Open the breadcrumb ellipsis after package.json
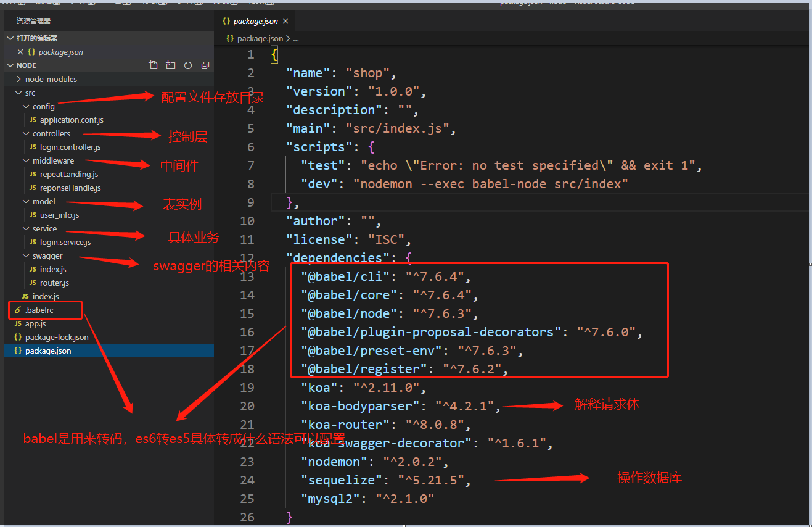 pyautogui.click(x=296, y=38)
